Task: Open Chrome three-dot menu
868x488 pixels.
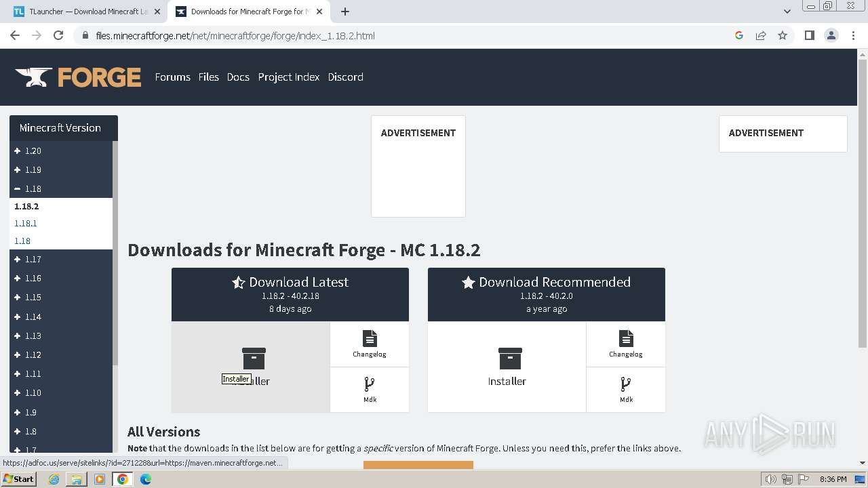Action: [853, 35]
